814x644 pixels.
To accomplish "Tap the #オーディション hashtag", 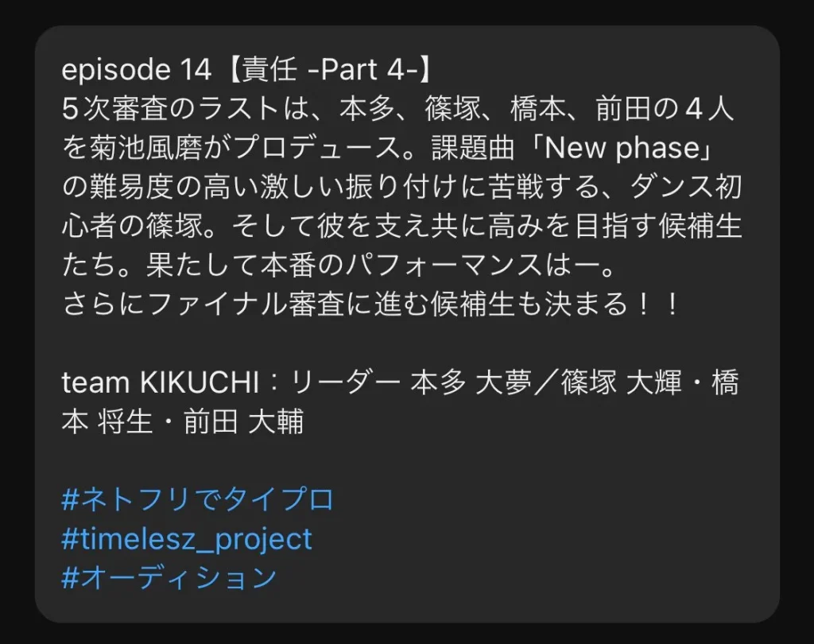I will 169,577.
